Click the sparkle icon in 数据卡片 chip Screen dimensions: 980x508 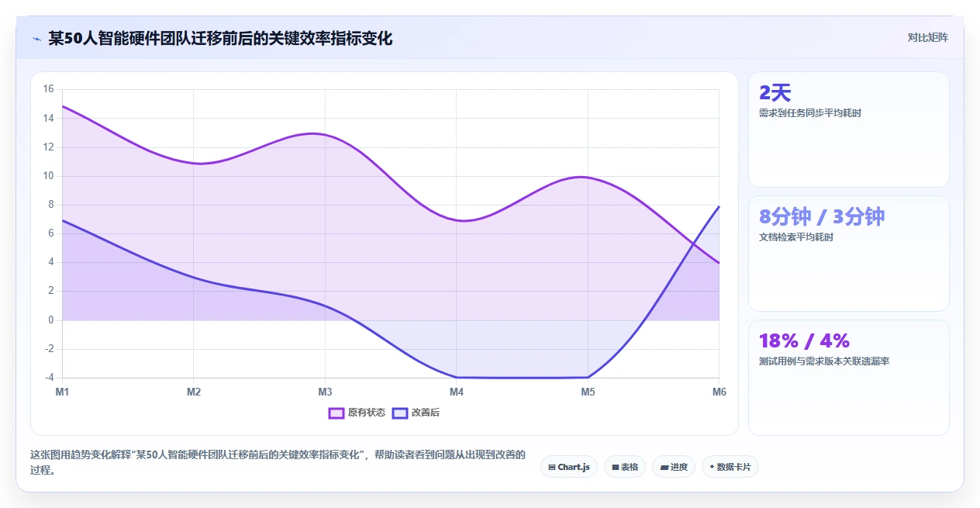(712, 467)
